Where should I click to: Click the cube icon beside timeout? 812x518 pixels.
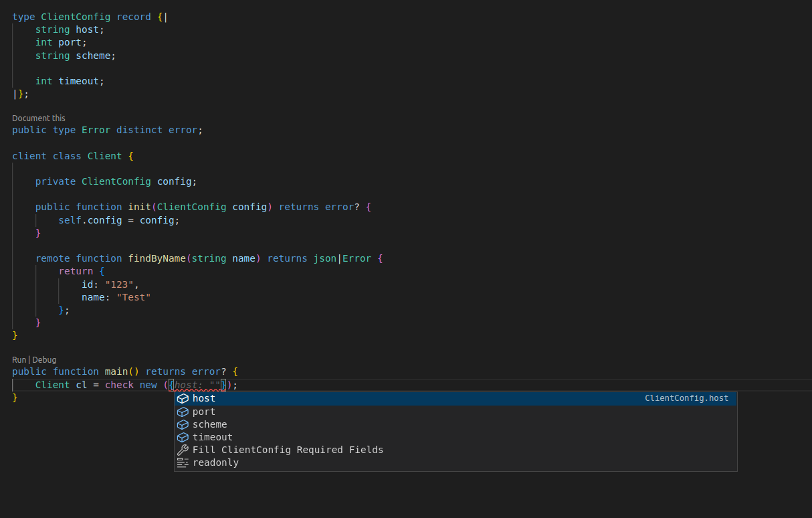click(x=183, y=437)
